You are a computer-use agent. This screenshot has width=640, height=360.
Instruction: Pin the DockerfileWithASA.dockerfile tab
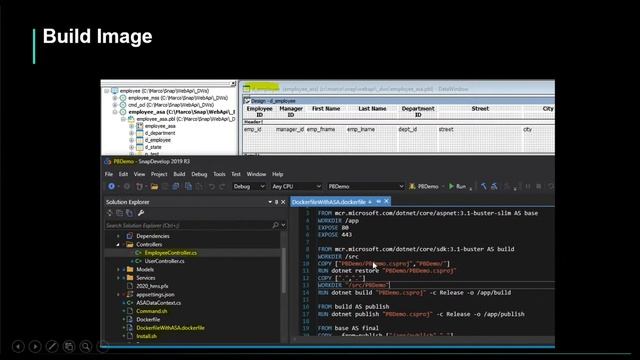tap(378, 201)
